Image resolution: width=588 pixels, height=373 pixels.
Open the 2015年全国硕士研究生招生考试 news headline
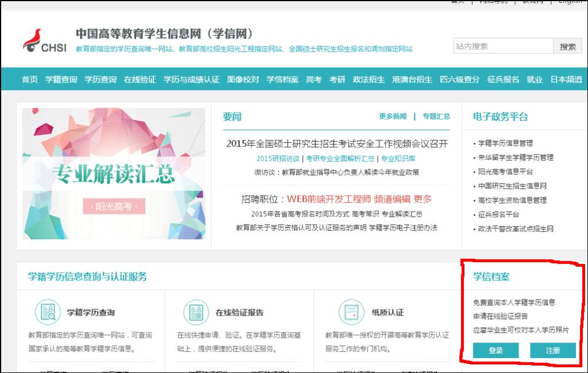[336, 143]
